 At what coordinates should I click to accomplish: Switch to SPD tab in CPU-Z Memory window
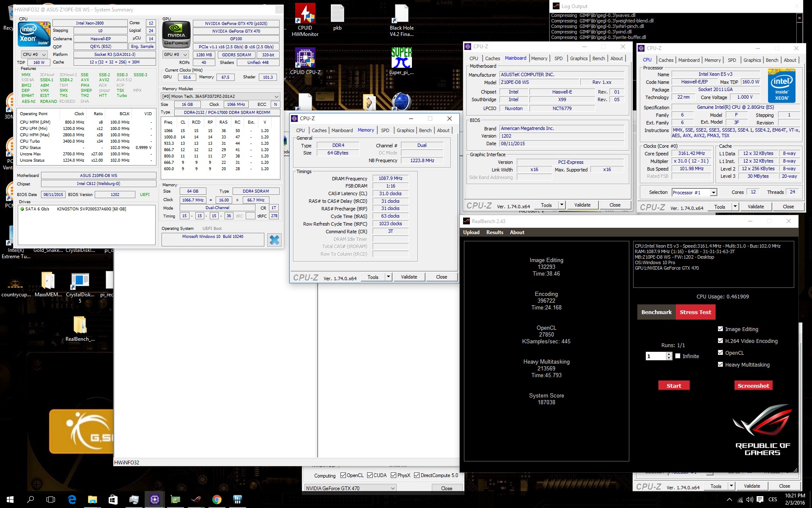click(x=385, y=130)
